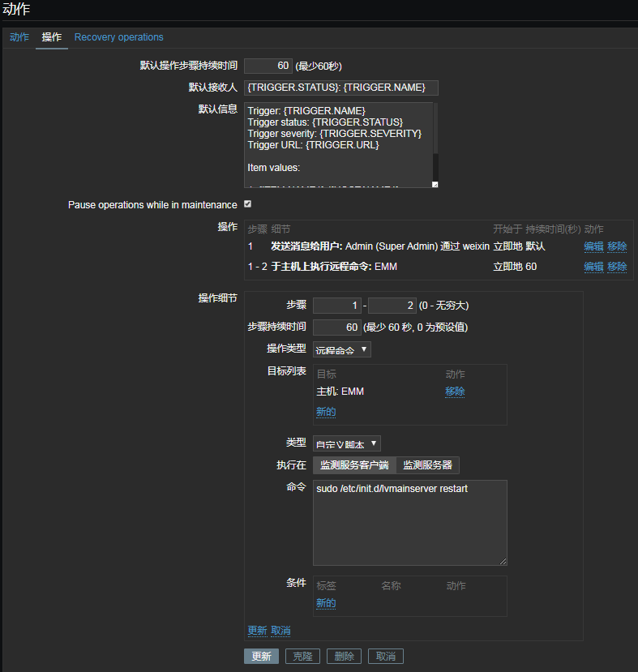Click the 取消 link in operation details
The image size is (638, 672).
(280, 631)
